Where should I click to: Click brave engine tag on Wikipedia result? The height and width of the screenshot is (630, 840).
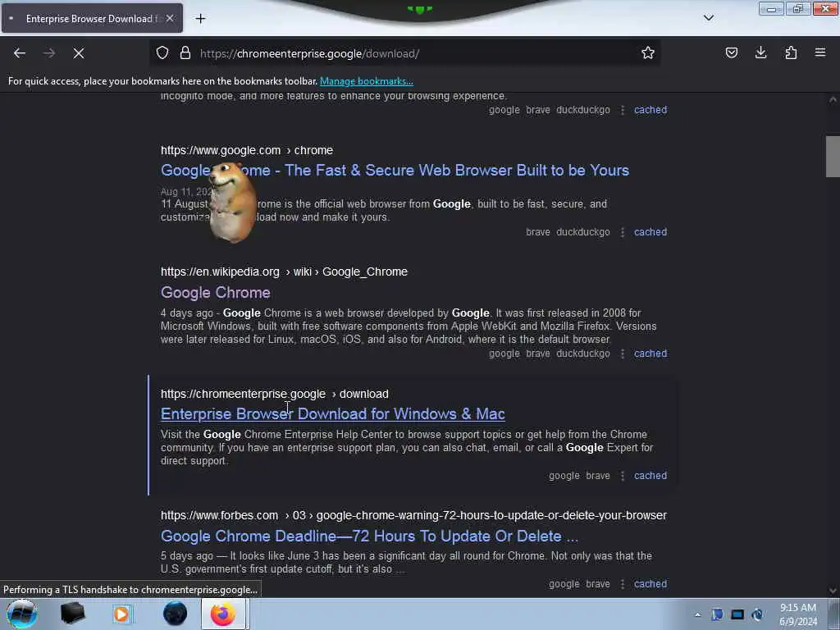[x=538, y=354]
